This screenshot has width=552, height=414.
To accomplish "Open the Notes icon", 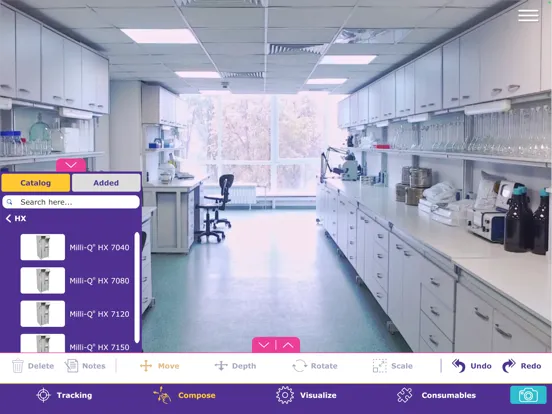I will (72, 366).
